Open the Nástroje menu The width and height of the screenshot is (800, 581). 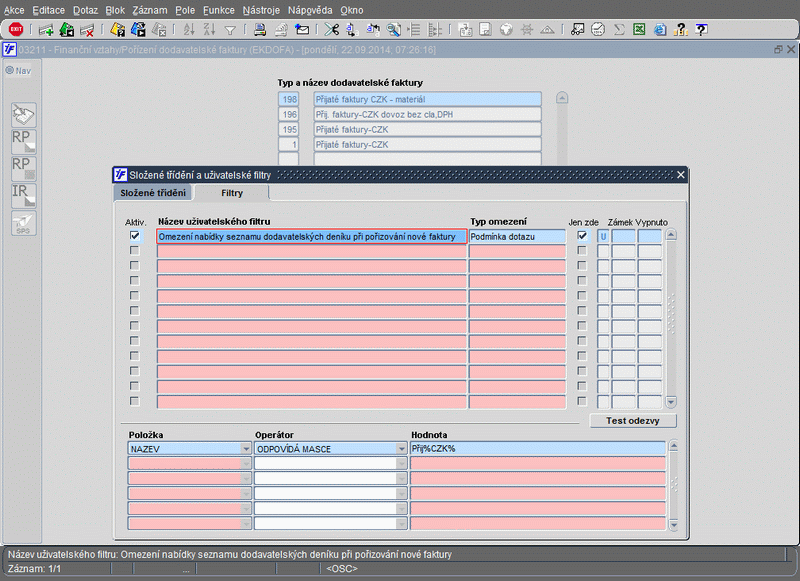(x=261, y=10)
